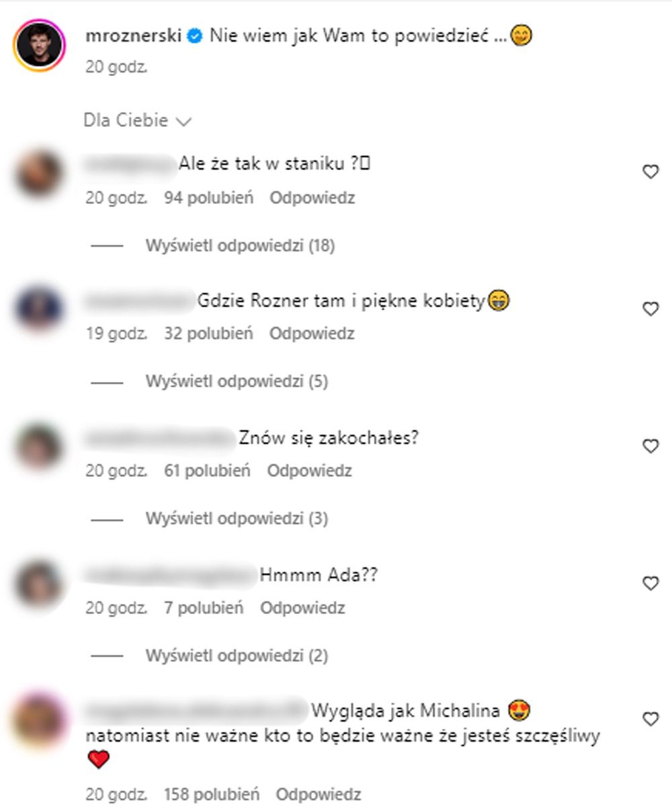Tap the heart beside 'Hmmm Ada??' comment
Viewport: 672px width, 811px height.
(x=650, y=584)
